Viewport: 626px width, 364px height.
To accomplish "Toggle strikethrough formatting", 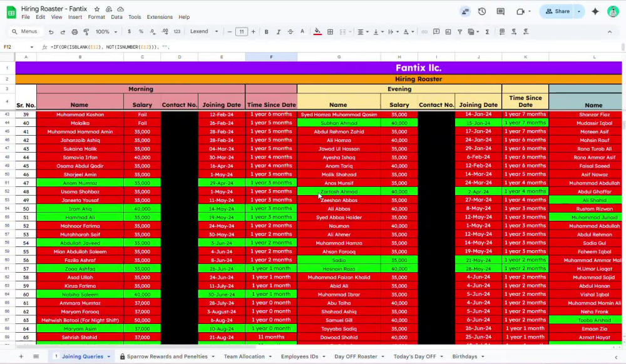I will click(x=290, y=31).
